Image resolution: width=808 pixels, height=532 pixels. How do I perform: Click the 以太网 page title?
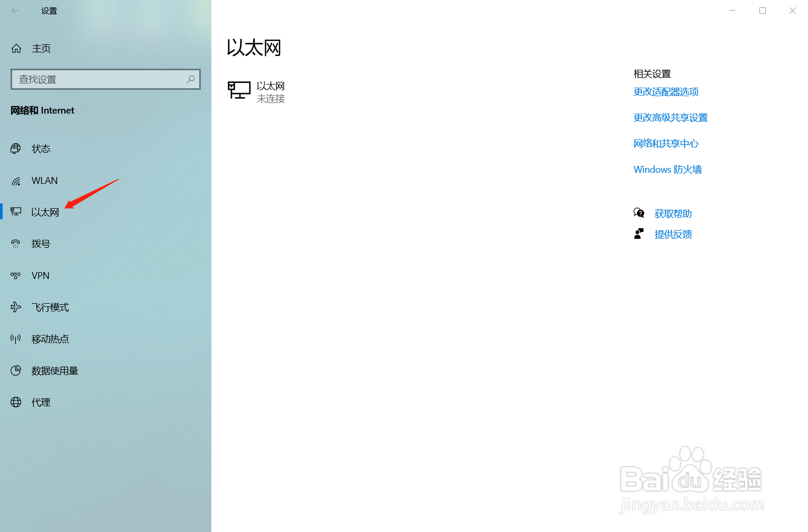[x=254, y=48]
